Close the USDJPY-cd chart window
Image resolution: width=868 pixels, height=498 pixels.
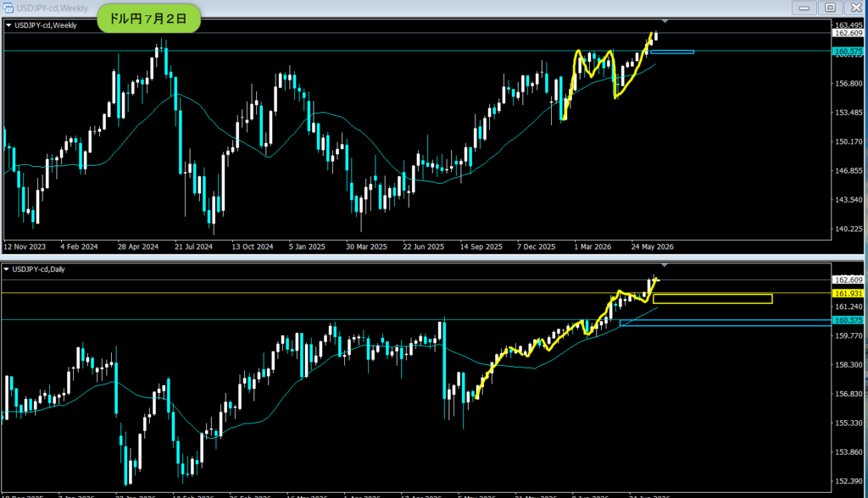[x=856, y=8]
